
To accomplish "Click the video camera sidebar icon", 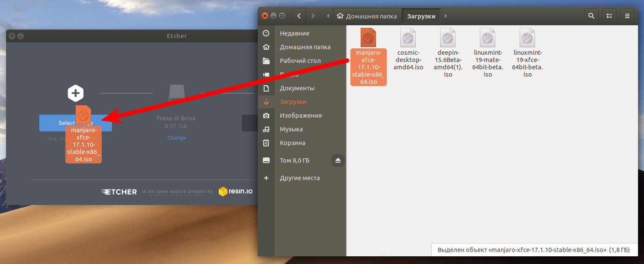I will tap(266, 74).
